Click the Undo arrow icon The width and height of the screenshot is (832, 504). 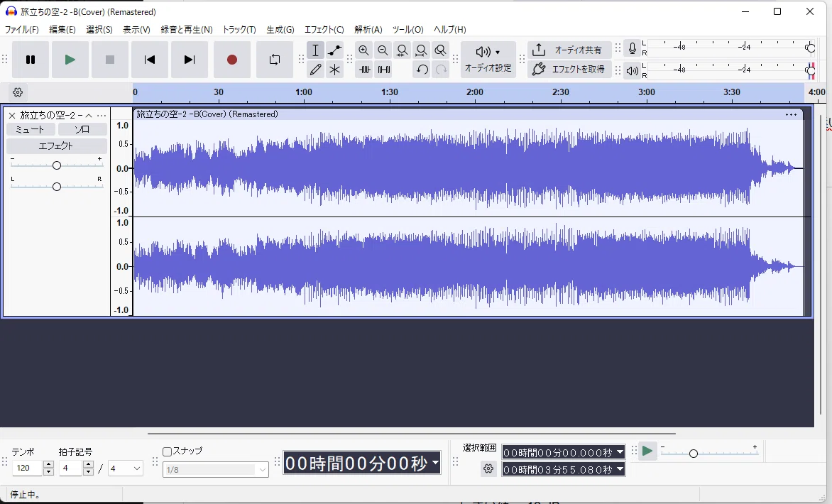(422, 70)
